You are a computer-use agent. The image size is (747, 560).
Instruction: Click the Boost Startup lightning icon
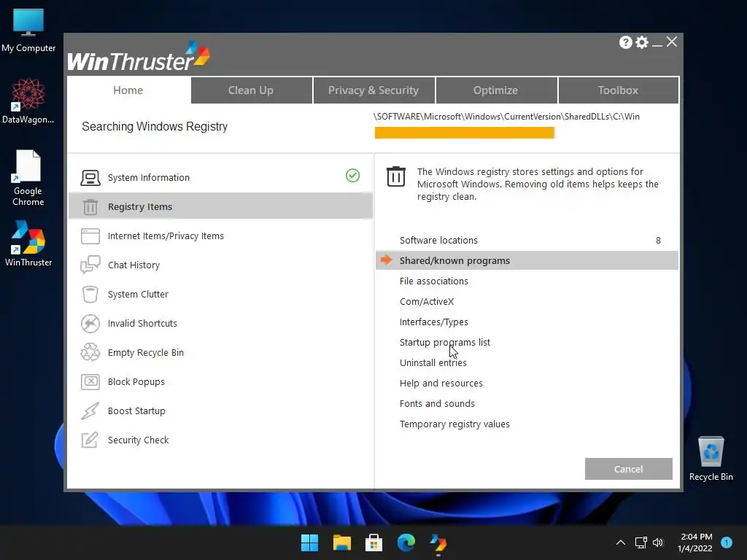90,411
